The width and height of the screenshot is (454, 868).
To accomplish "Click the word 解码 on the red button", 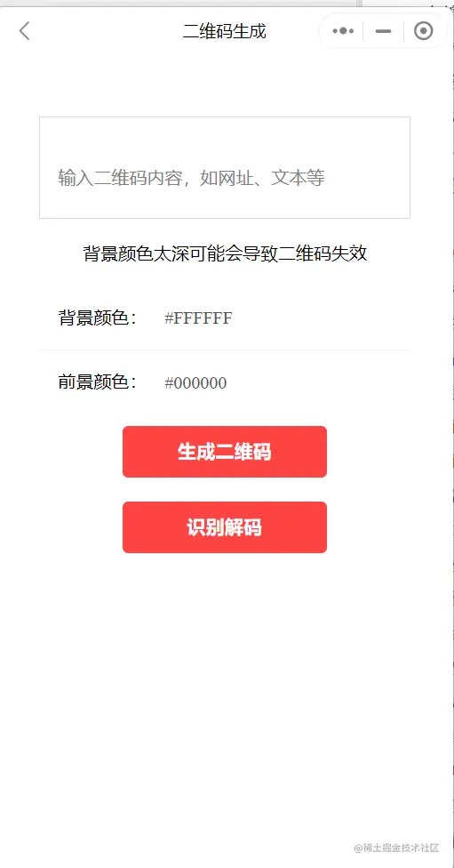I will (243, 527).
